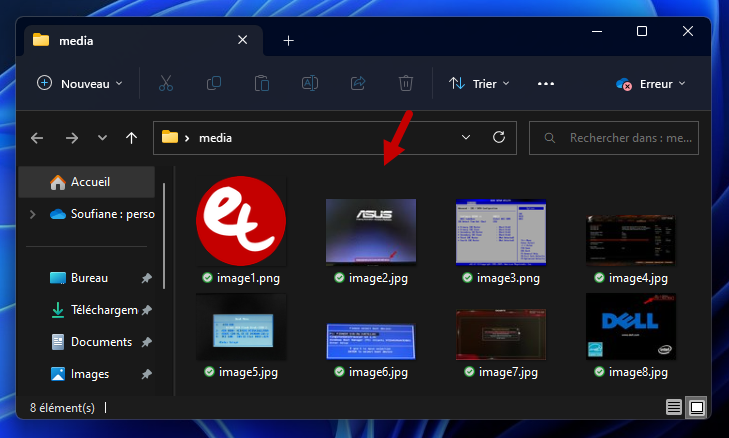Open Images in sidebar
This screenshot has width=729, height=438.
click(80, 374)
